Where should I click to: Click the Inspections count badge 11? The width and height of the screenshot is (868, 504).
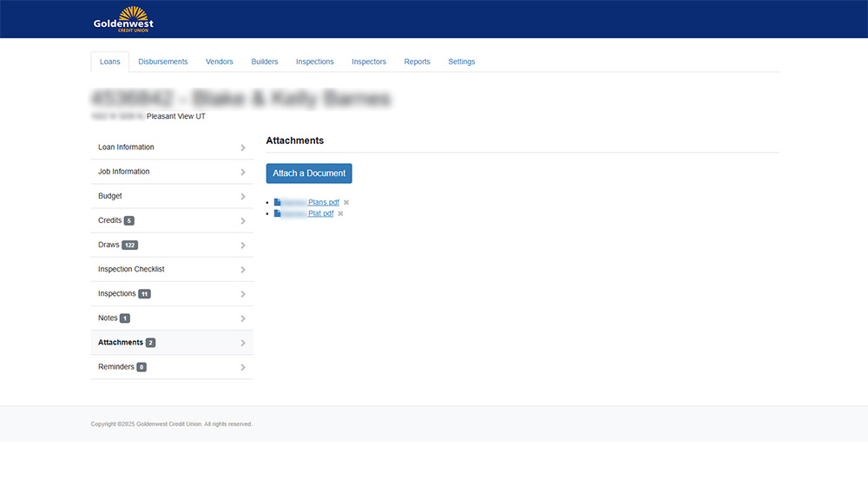(x=144, y=294)
